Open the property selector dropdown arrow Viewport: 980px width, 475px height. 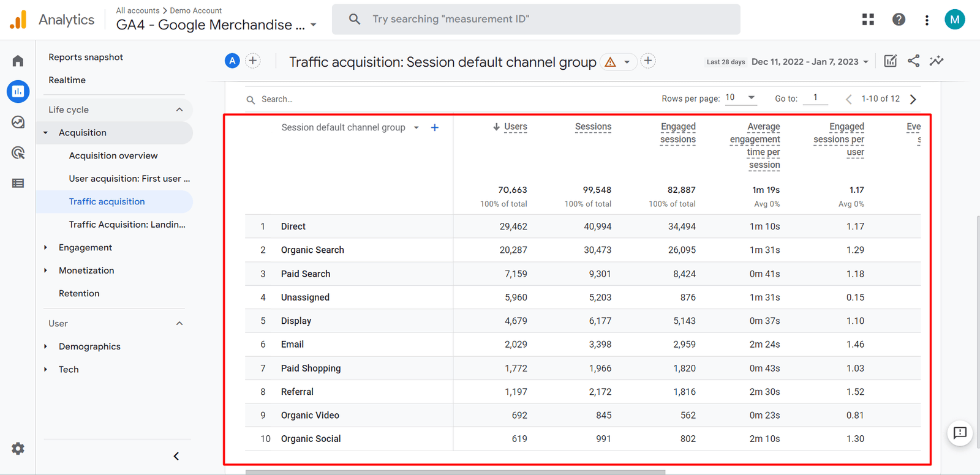[x=314, y=25]
